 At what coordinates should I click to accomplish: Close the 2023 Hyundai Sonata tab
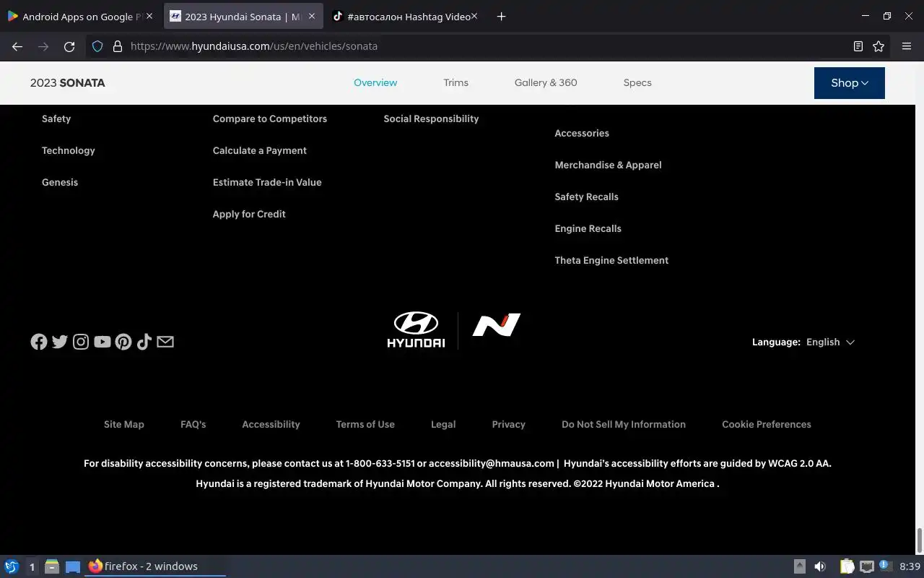point(312,16)
